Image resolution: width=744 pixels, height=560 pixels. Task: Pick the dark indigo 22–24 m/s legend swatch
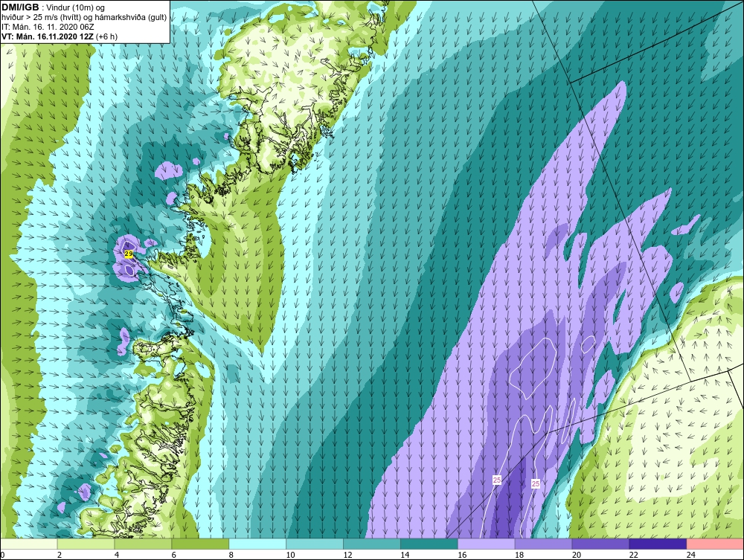pos(658,544)
